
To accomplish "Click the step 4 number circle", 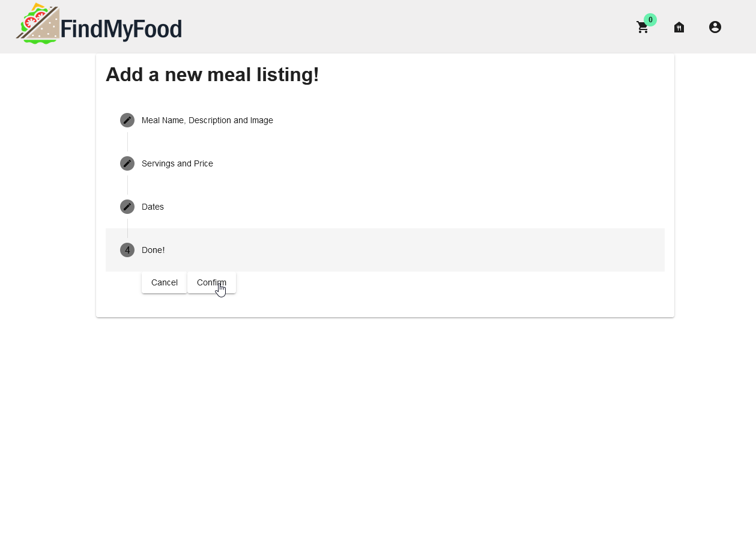I will (x=127, y=250).
